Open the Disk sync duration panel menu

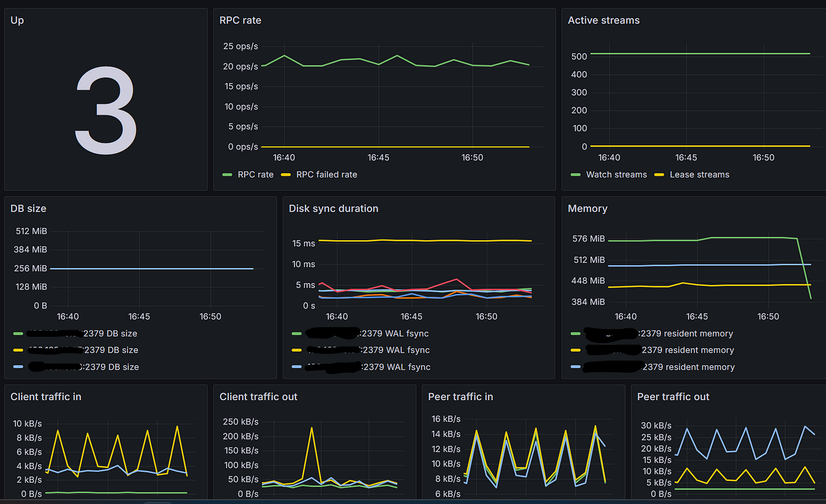(333, 209)
